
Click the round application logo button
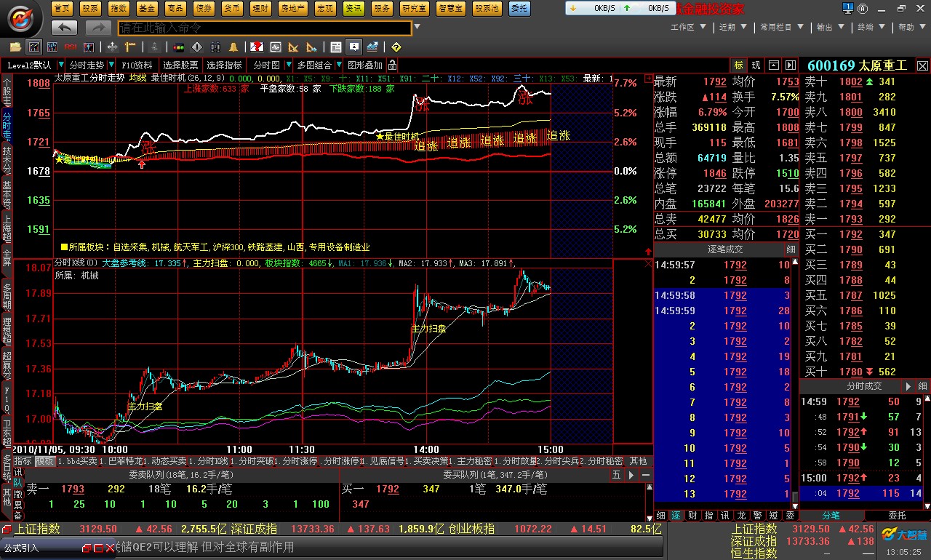tap(21, 20)
